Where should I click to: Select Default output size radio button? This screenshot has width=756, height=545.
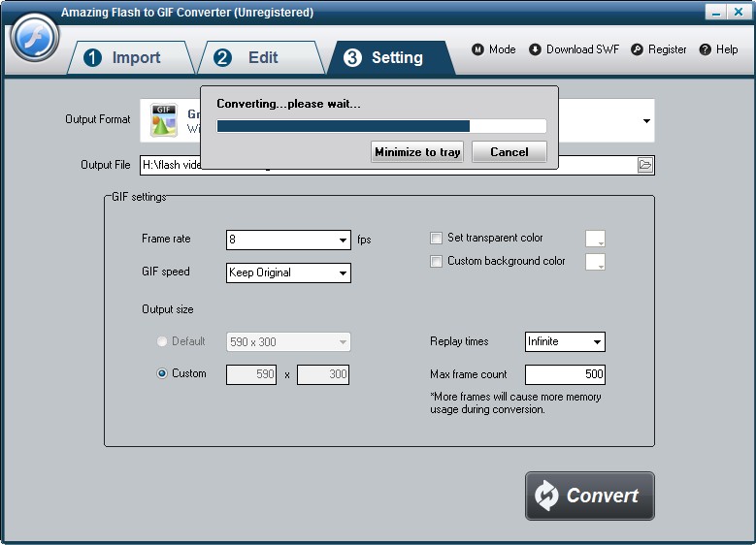[x=162, y=341]
